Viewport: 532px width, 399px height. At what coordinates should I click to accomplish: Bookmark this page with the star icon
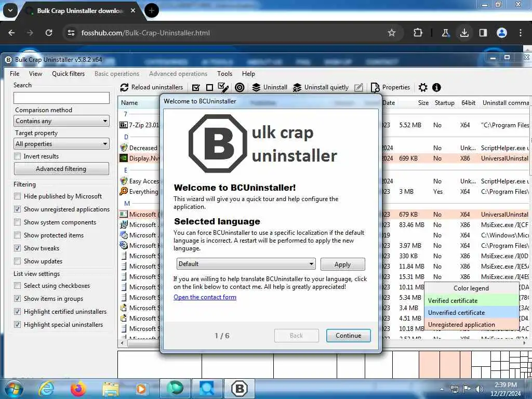pyautogui.click(x=392, y=33)
